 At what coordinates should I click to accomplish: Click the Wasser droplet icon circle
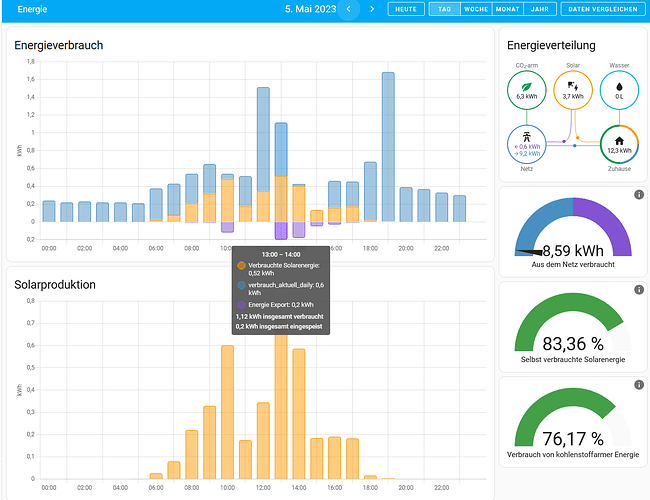pos(619,90)
